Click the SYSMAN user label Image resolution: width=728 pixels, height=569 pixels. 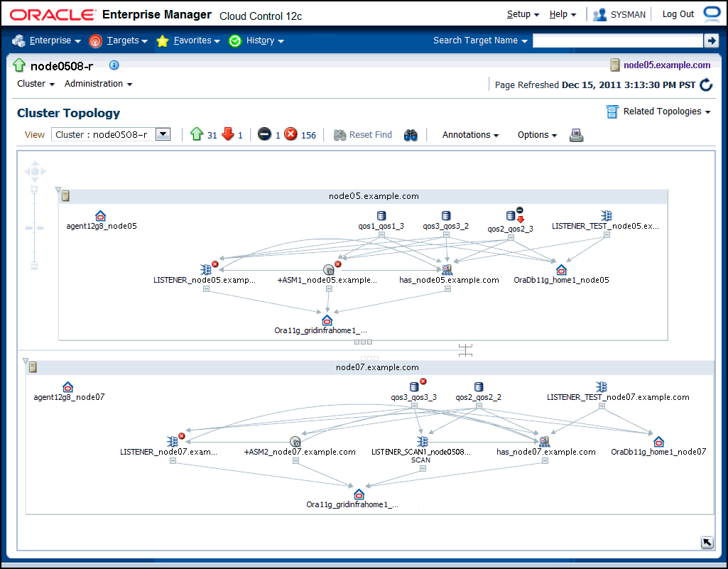(x=628, y=14)
